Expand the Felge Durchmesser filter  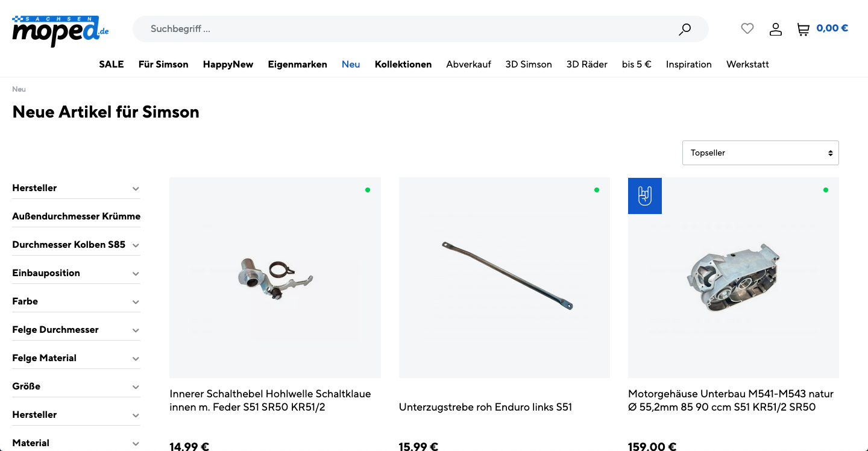(76, 330)
